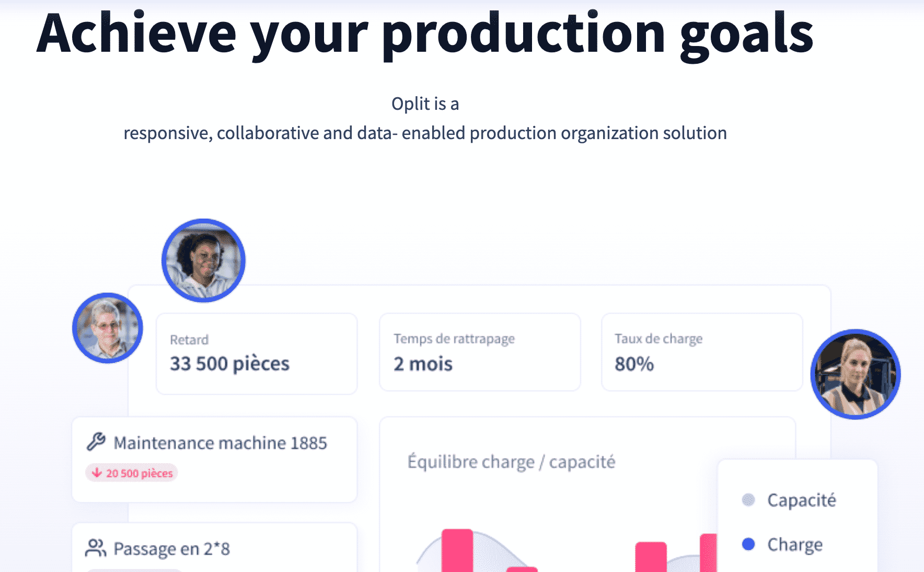Click the blue Charge legend dot
Screen dimensions: 924x572
pyautogui.click(x=748, y=544)
